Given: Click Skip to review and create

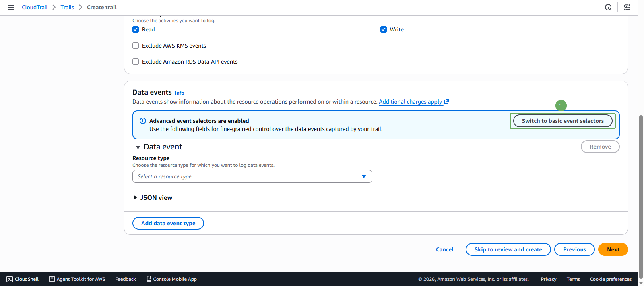Looking at the screenshot, I should [x=508, y=249].
